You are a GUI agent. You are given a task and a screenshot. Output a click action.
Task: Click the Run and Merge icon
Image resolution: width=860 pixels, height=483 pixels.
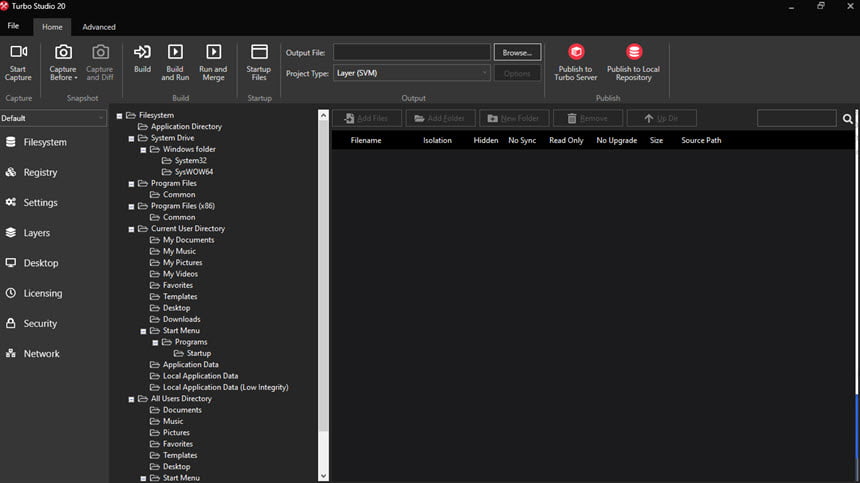click(213, 52)
